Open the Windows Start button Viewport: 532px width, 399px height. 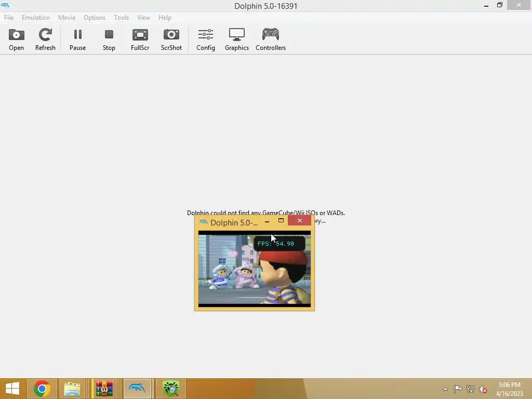(12, 389)
